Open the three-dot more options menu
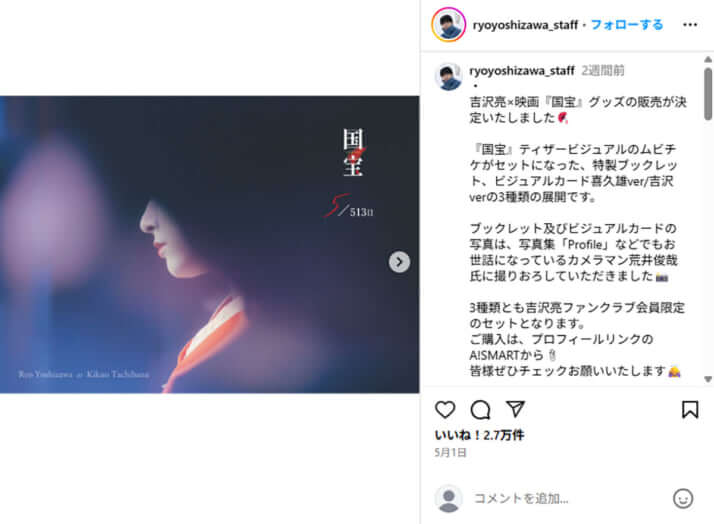The width and height of the screenshot is (714, 524). 690,25
